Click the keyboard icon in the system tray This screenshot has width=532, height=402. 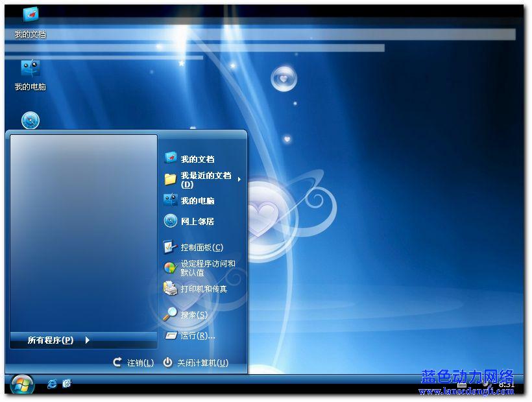462,384
